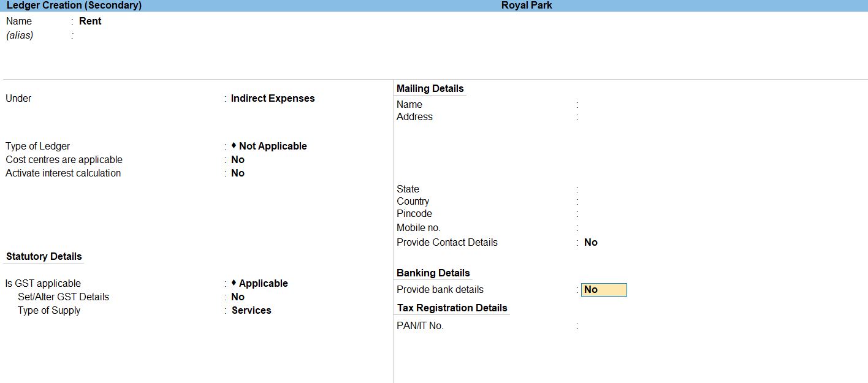
Task: Toggle Activate interest calculation value
Action: (238, 173)
